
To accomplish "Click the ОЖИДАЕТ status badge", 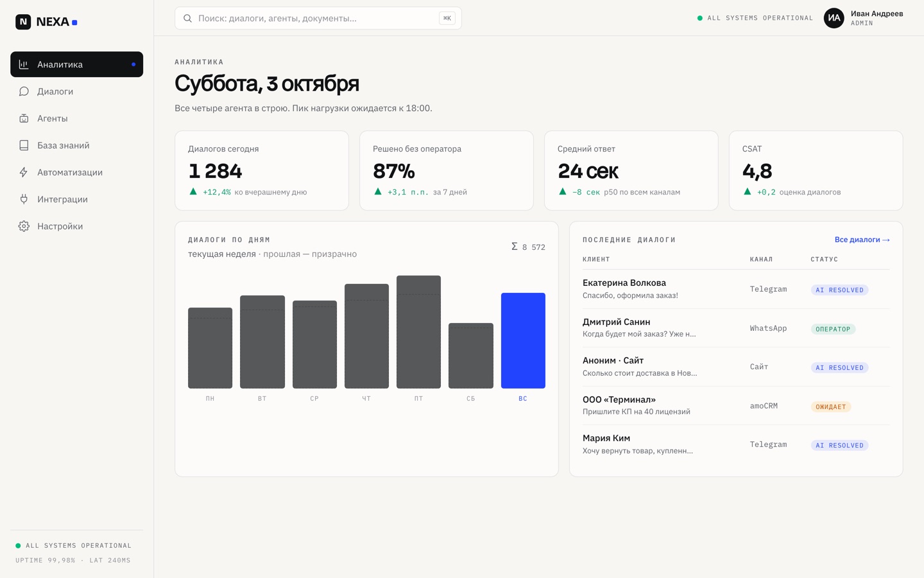I will tap(831, 407).
